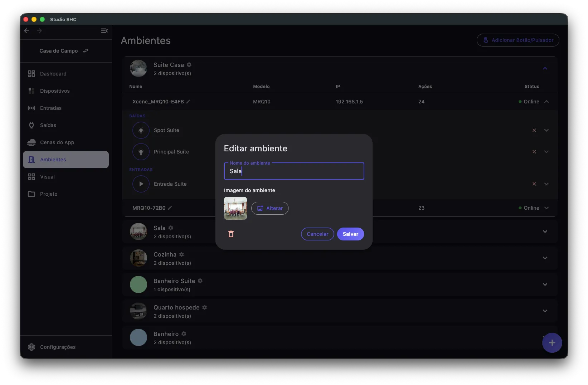This screenshot has height=385, width=588.
Task: Expand the Banheiro Suite environment
Action: point(545,284)
